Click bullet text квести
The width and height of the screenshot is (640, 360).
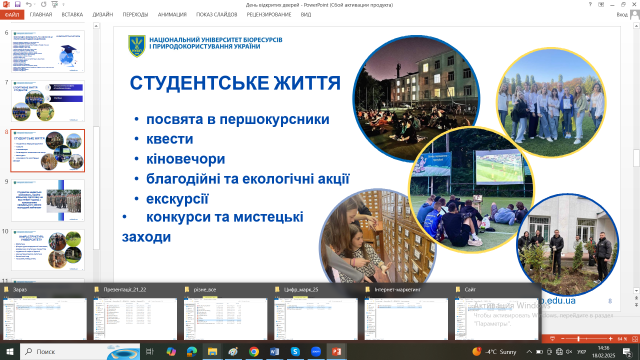click(x=169, y=139)
